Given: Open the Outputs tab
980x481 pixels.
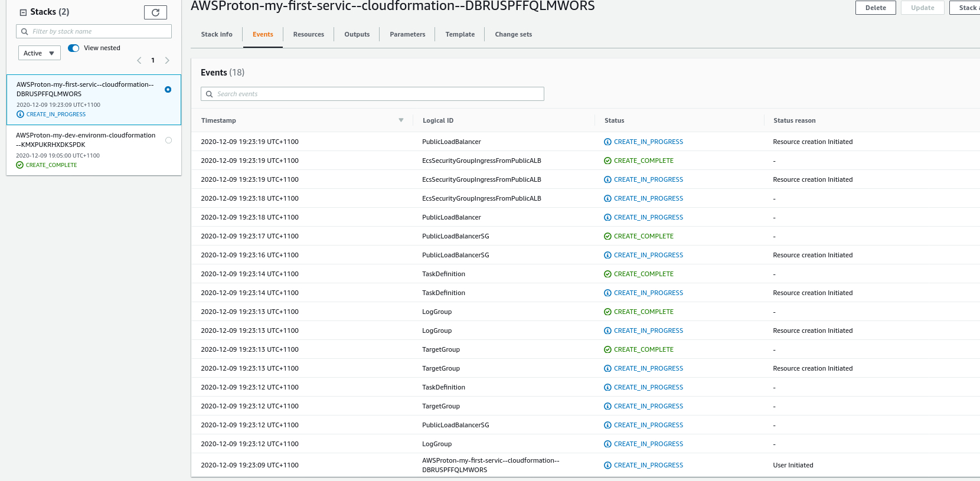Looking at the screenshot, I should tap(357, 34).
